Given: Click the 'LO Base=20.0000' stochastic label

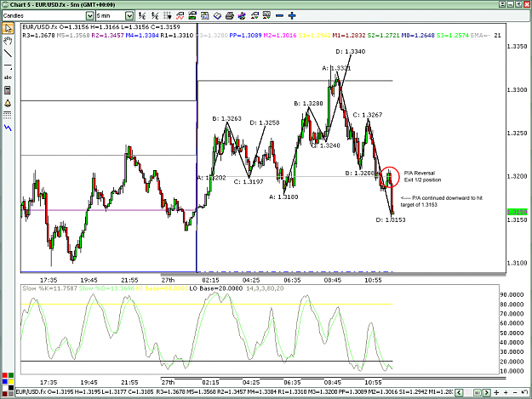Looking at the screenshot, I should [x=216, y=288].
